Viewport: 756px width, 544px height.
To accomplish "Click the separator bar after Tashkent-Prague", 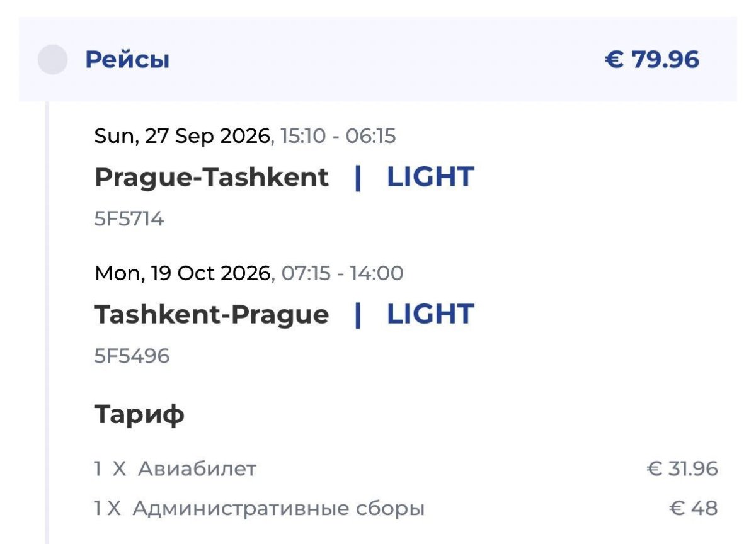I will tap(358, 315).
